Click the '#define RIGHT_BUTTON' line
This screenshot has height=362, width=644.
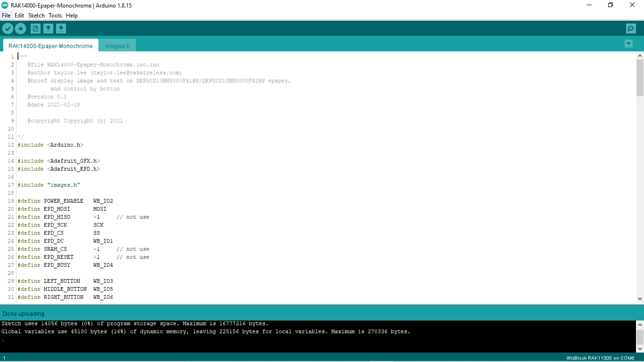point(65,297)
